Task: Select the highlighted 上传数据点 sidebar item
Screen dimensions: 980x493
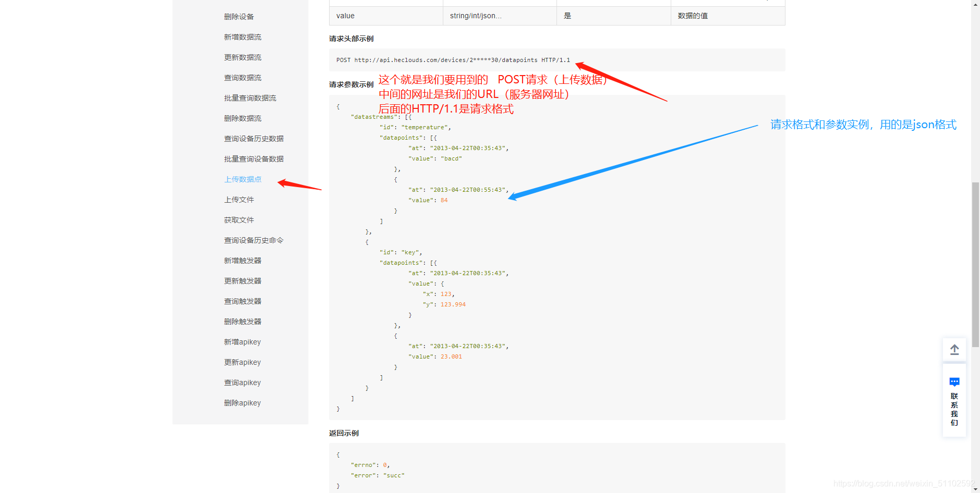Action: 243,179
